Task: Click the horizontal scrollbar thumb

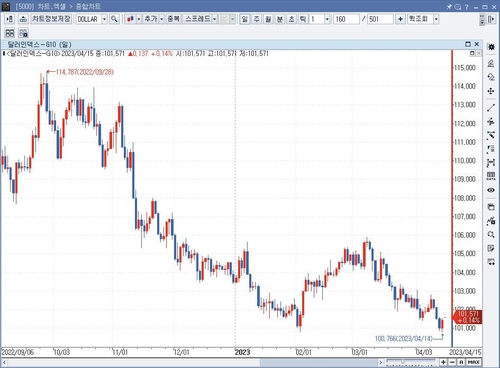Action: coord(318,362)
